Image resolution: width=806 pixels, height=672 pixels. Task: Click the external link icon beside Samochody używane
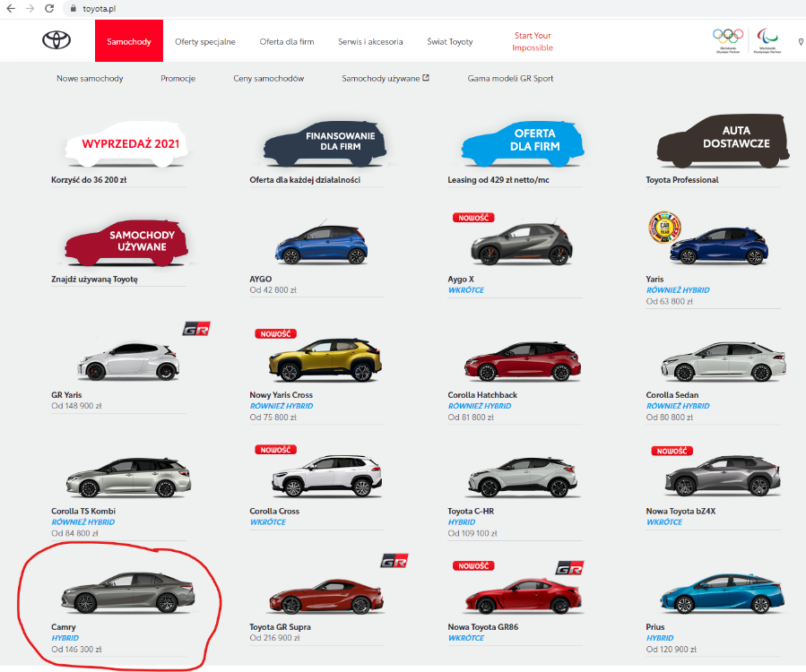point(426,78)
